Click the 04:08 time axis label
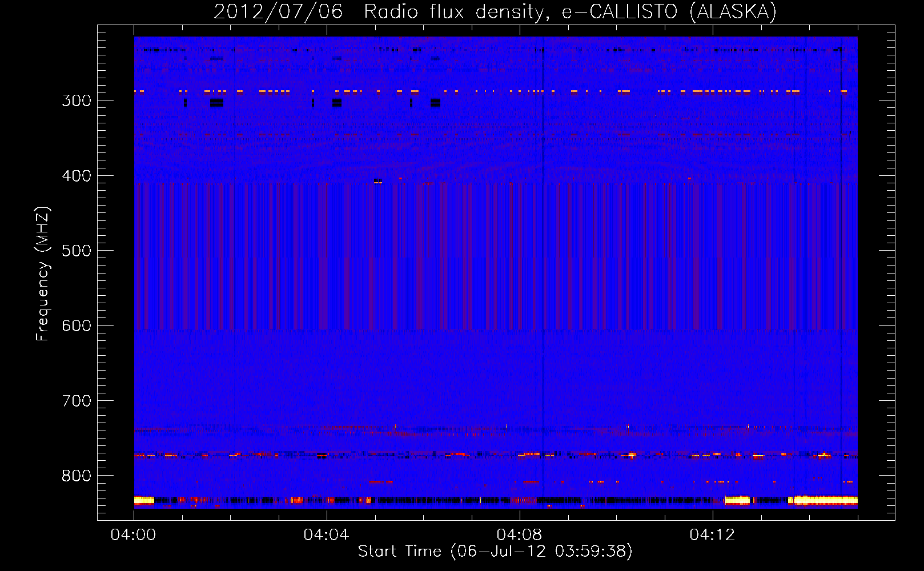The image size is (924, 571). [x=519, y=535]
